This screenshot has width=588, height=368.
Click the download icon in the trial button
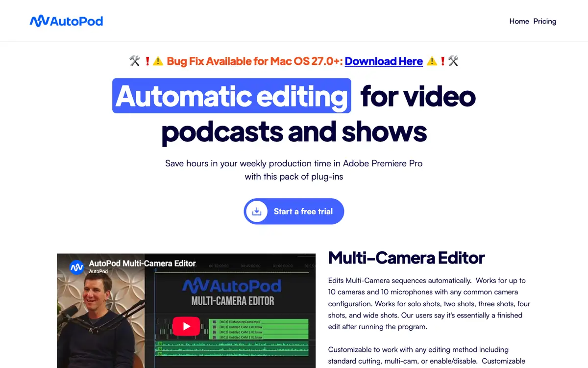[257, 211]
